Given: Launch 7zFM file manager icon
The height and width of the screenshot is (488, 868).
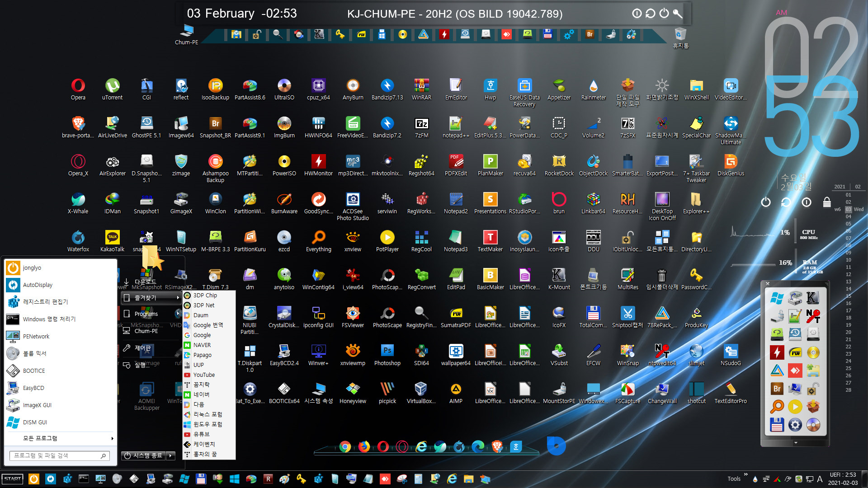Looking at the screenshot, I should pos(421,127).
